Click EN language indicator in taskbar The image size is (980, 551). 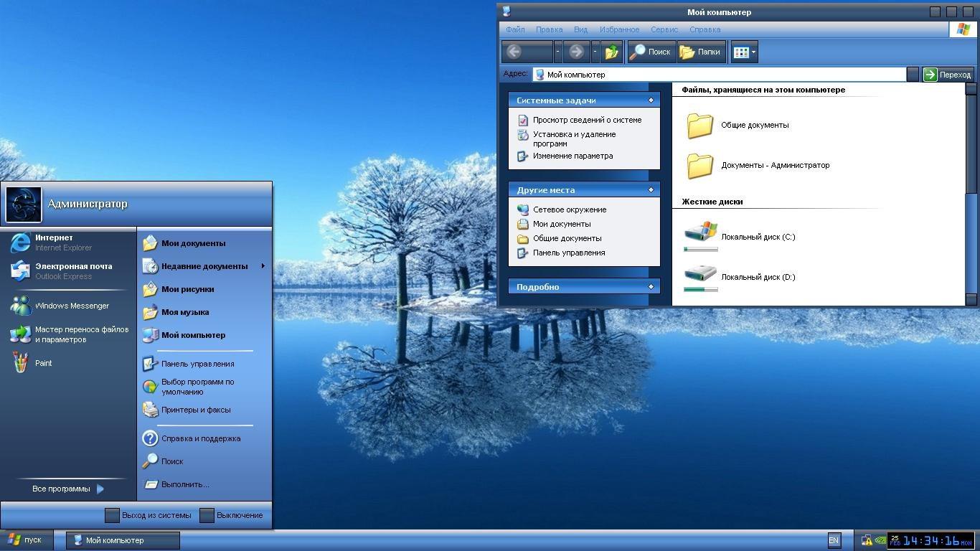coord(834,540)
